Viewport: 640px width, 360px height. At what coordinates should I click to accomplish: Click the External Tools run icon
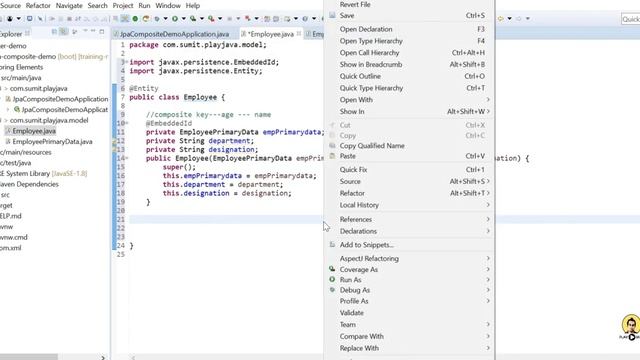pos(211,19)
